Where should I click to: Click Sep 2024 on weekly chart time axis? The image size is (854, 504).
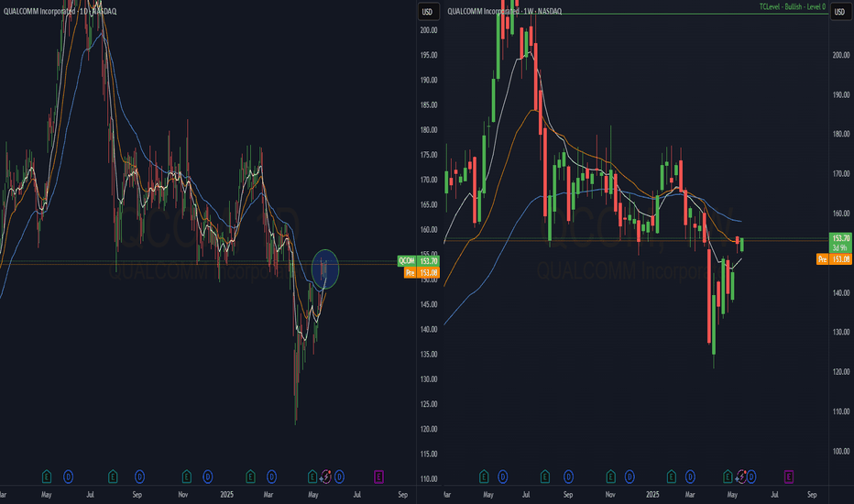tap(568, 495)
